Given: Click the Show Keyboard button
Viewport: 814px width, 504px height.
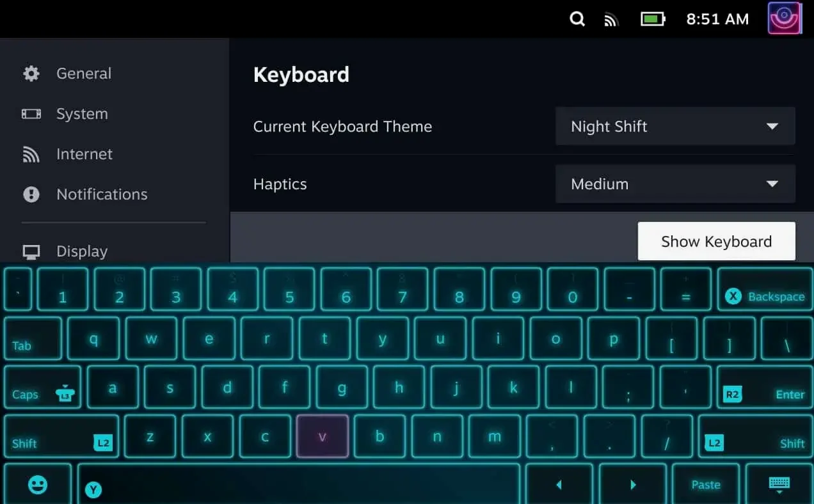Looking at the screenshot, I should [x=716, y=241].
